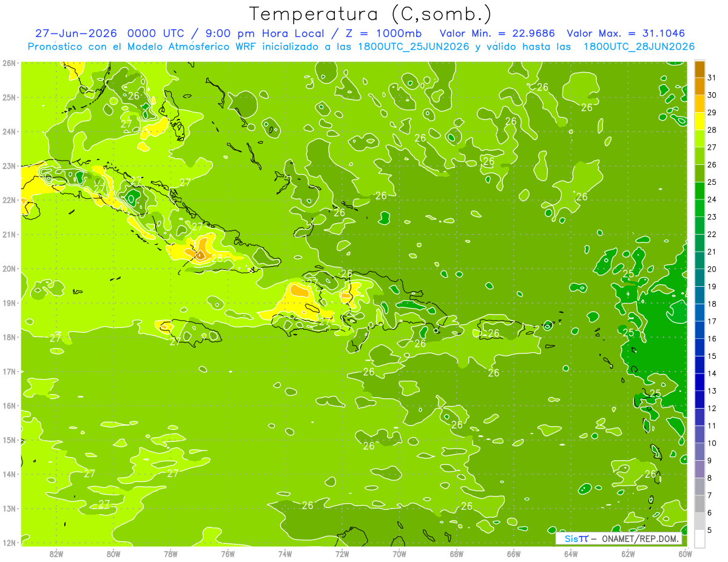The width and height of the screenshot is (728, 562).
Task: Click the "20" label on the color scale
Action: point(712,269)
